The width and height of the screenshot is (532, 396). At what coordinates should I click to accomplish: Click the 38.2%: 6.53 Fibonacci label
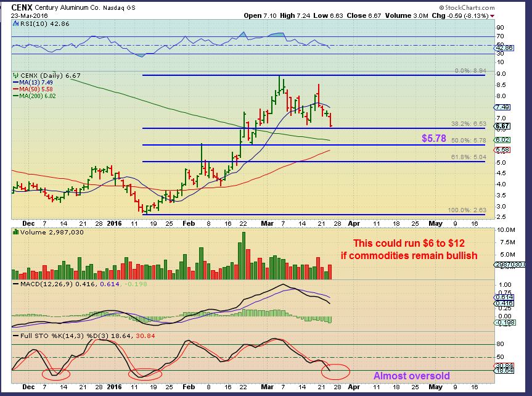click(469, 124)
